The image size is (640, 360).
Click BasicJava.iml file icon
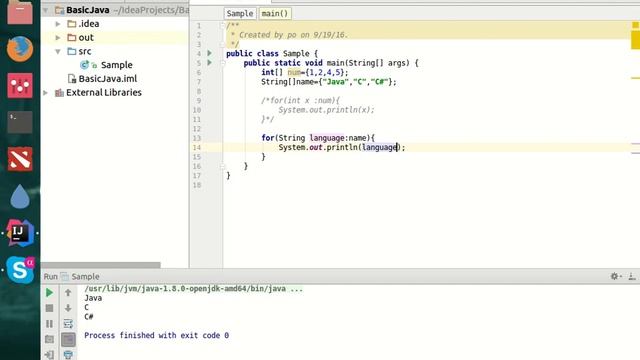72,79
